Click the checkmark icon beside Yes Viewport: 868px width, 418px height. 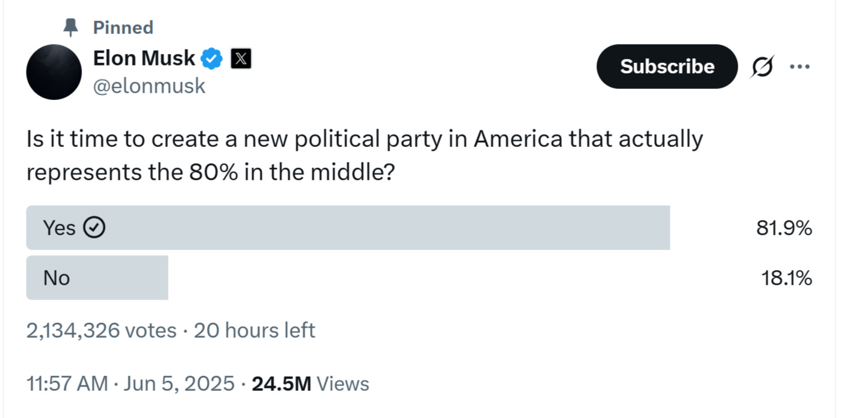coord(94,228)
